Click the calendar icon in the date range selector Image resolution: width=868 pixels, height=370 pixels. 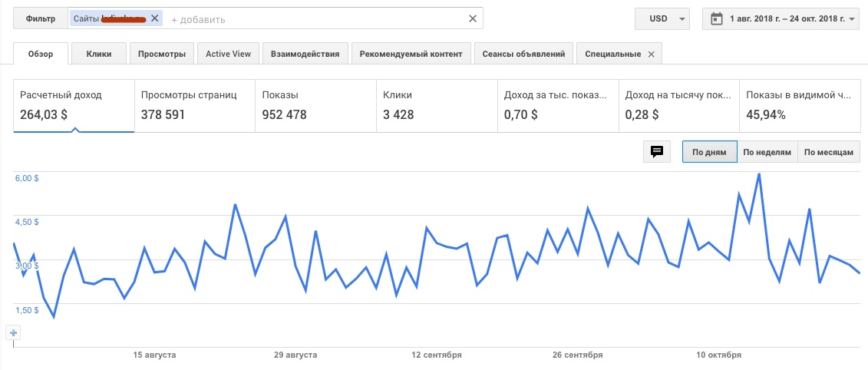tap(716, 19)
